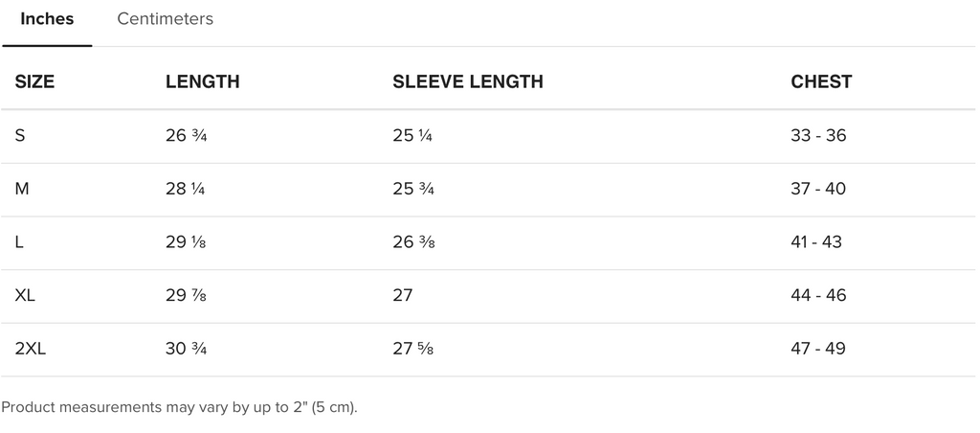980x433 pixels.
Task: Click the product measurements disclaimer text
Action: pyautogui.click(x=179, y=407)
